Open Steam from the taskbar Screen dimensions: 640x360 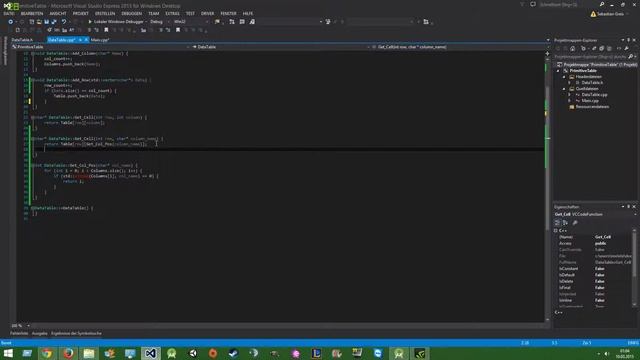tap(233, 353)
